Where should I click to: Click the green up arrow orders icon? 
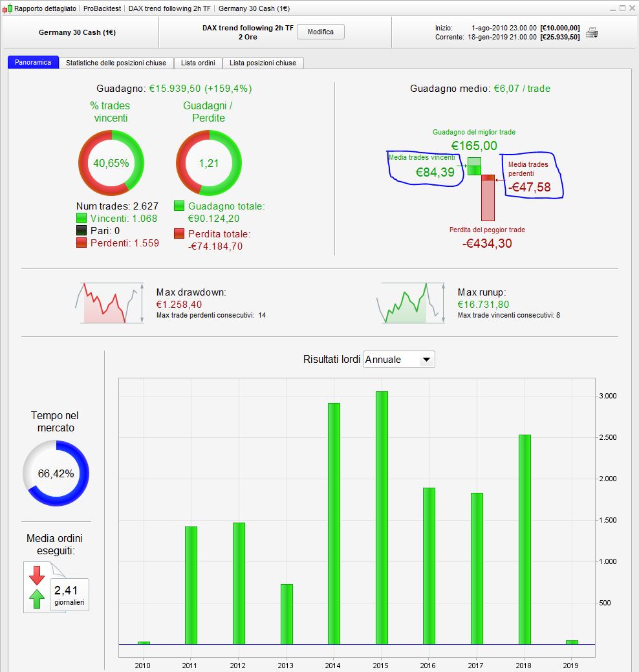click(37, 599)
